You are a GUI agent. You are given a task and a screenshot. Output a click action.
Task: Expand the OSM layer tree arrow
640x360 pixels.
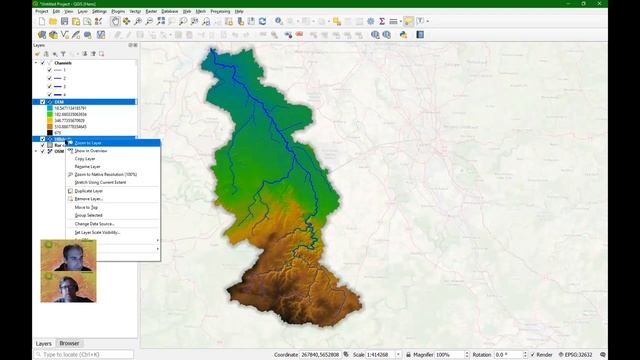36,151
